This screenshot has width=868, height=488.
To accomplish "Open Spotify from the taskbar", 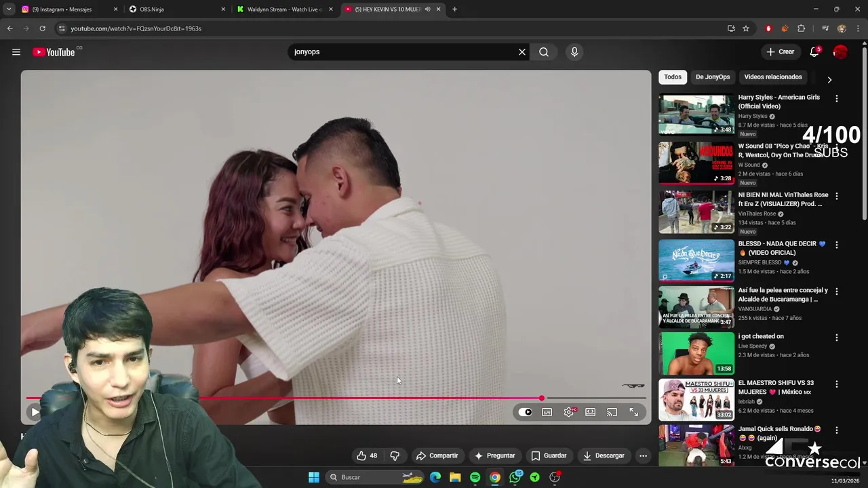I will pyautogui.click(x=475, y=477).
